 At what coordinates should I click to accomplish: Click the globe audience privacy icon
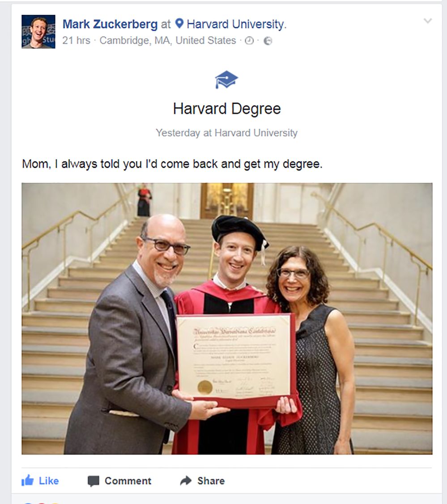[268, 41]
